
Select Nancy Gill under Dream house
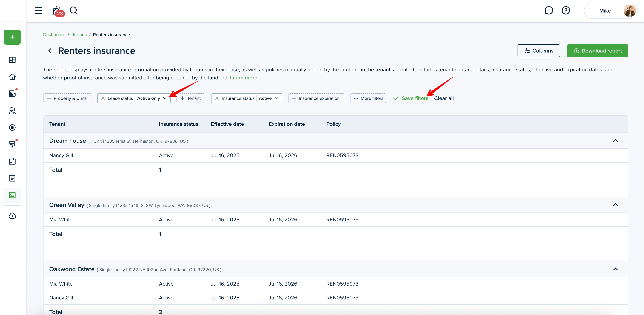(x=61, y=155)
